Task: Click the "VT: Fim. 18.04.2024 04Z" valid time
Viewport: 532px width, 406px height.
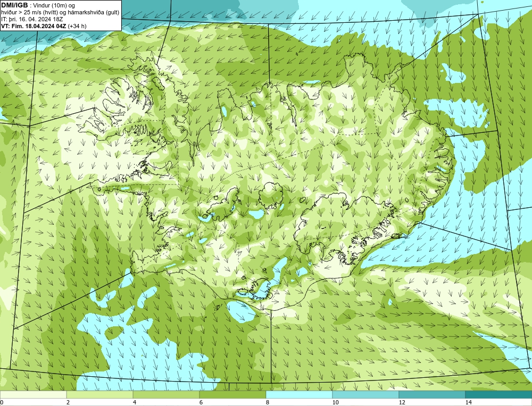Action: coord(34,26)
